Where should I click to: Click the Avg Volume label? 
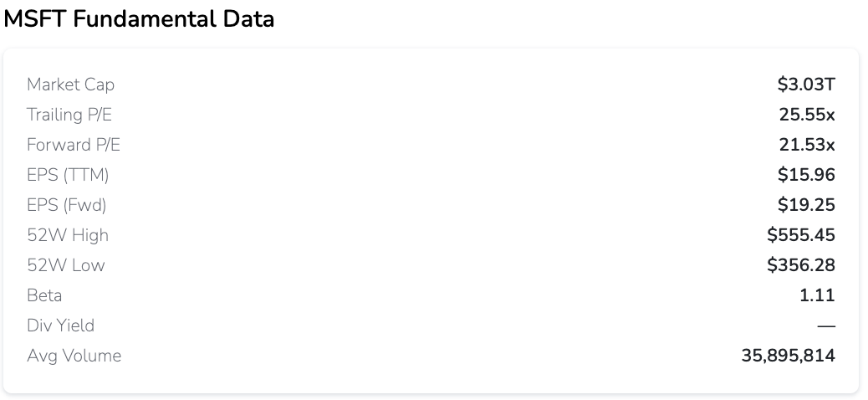(x=74, y=355)
